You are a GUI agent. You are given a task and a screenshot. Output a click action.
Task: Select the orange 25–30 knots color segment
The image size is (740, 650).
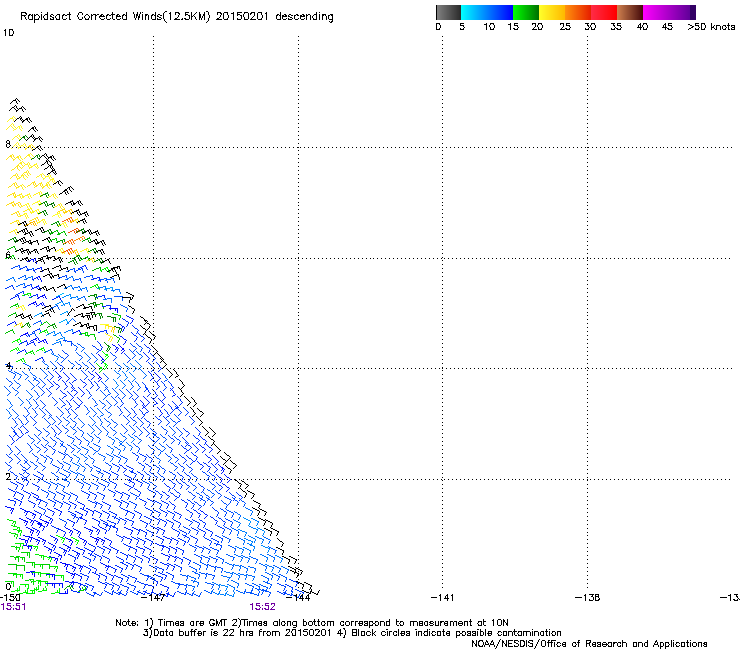pos(578,12)
